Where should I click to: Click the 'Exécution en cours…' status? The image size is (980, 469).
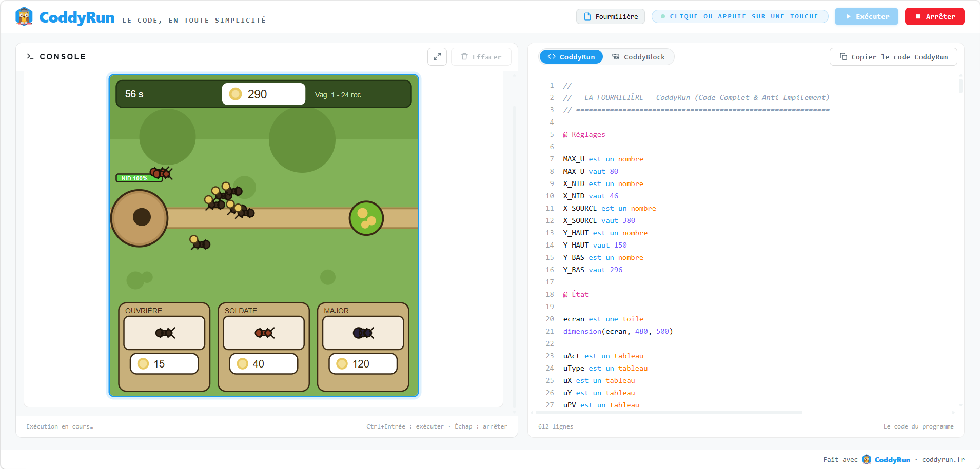coord(60,426)
